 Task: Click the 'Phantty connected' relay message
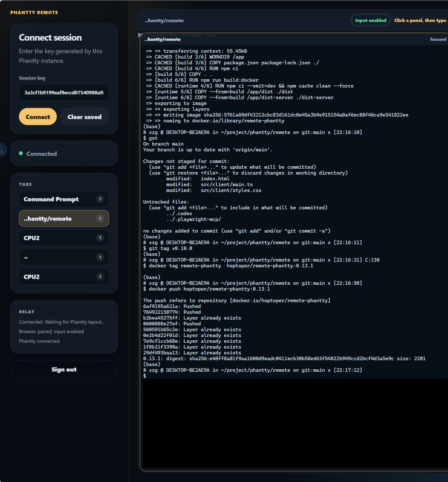(39, 341)
